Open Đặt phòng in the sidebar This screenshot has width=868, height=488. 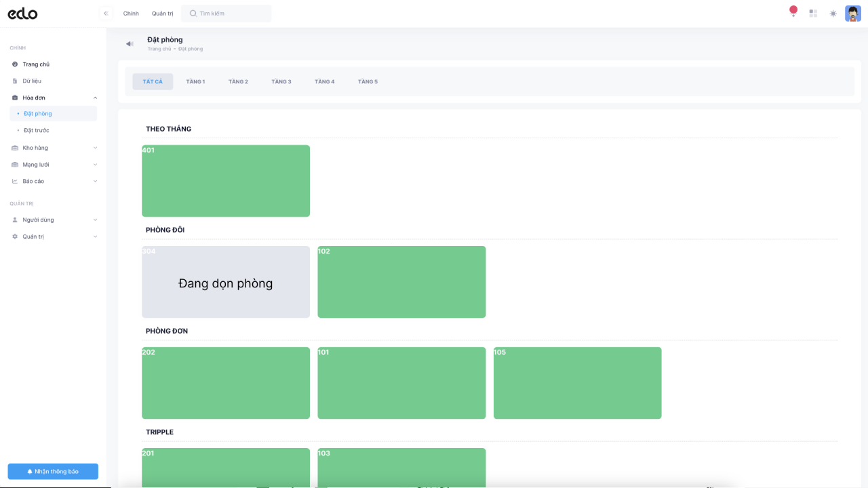[x=53, y=114]
